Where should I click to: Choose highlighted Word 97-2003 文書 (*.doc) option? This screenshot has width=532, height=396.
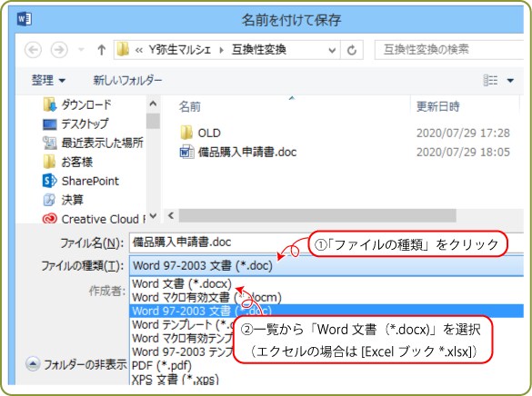click(x=326, y=311)
